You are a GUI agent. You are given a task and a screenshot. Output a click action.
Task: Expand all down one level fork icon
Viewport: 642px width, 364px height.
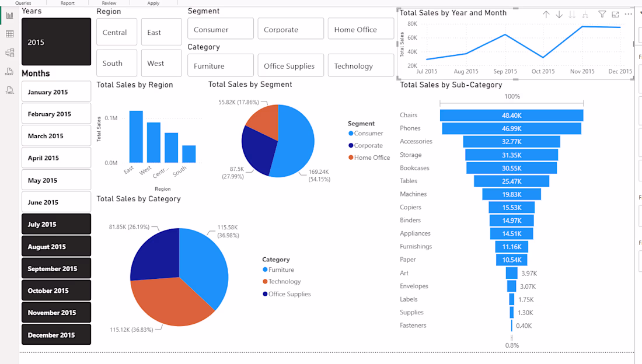[585, 15]
